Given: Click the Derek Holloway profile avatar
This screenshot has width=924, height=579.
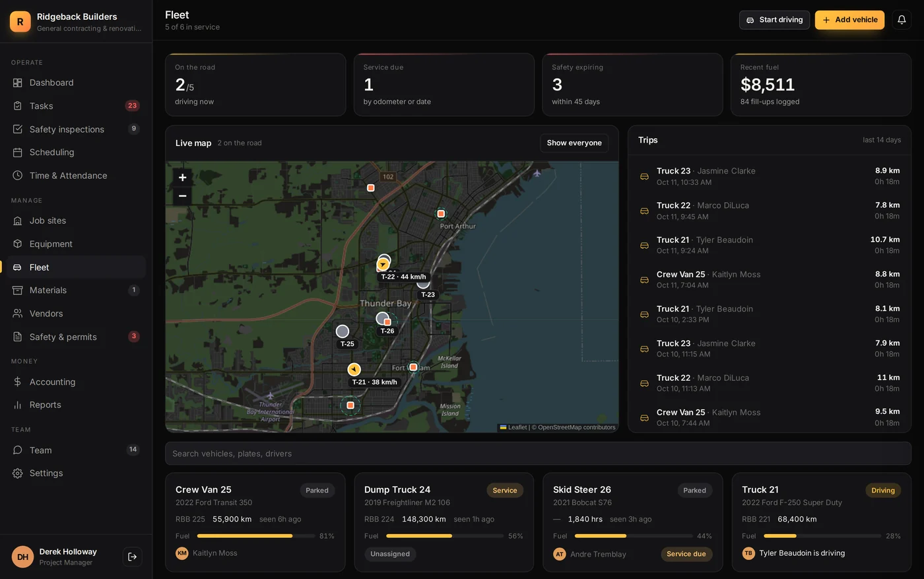Looking at the screenshot, I should coord(22,557).
